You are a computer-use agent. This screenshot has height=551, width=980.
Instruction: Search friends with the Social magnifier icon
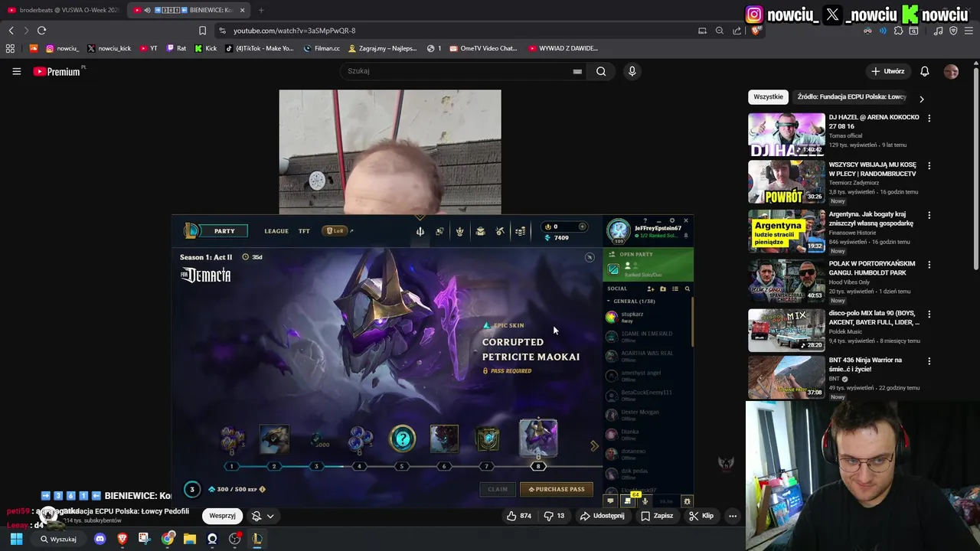click(688, 289)
